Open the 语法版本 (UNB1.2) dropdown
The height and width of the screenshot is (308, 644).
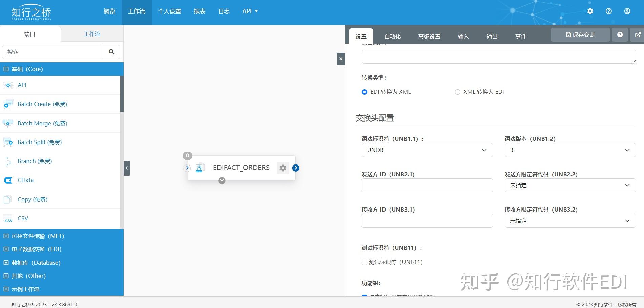[x=570, y=150]
